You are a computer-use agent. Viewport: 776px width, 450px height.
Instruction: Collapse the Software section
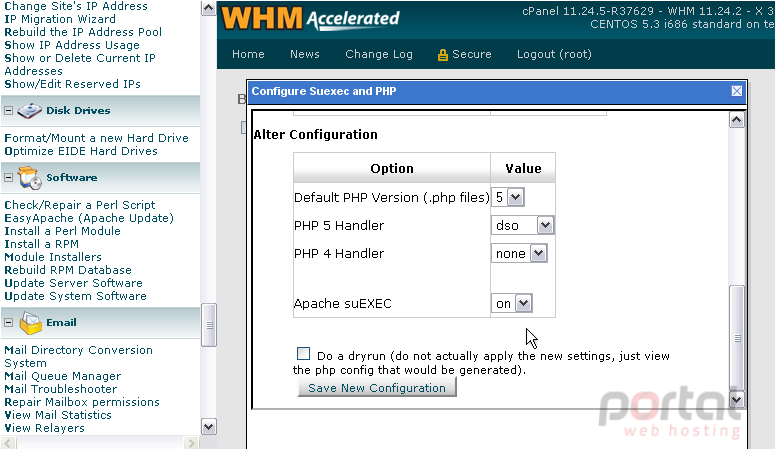click(x=8, y=178)
